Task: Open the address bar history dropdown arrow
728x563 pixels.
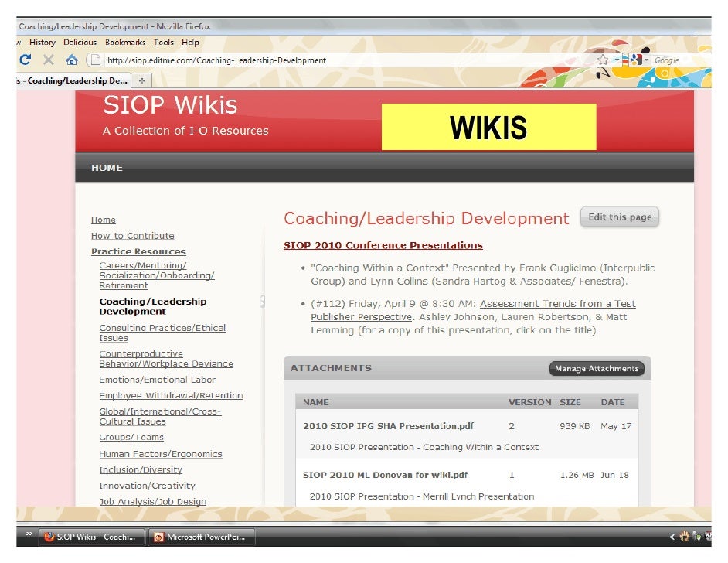Action: click(x=617, y=60)
